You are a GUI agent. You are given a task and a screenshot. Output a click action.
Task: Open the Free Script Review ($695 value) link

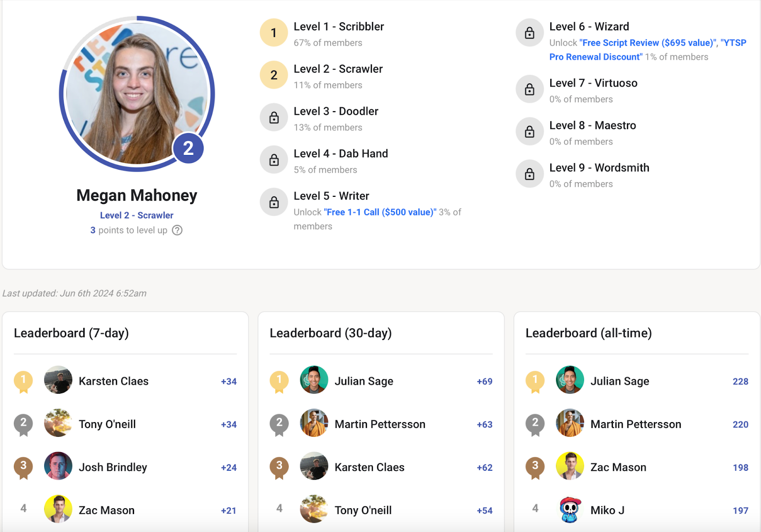[648, 43]
